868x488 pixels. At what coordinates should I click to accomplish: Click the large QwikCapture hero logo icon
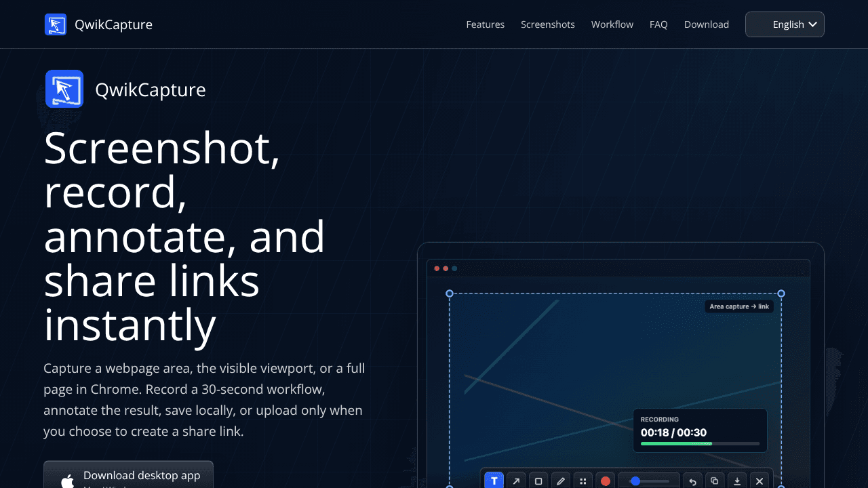point(64,89)
